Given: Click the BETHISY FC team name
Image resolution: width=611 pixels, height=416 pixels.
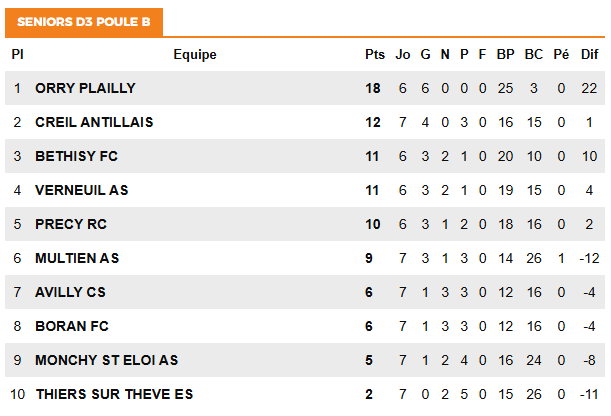Looking at the screenshot, I should pyautogui.click(x=77, y=156).
